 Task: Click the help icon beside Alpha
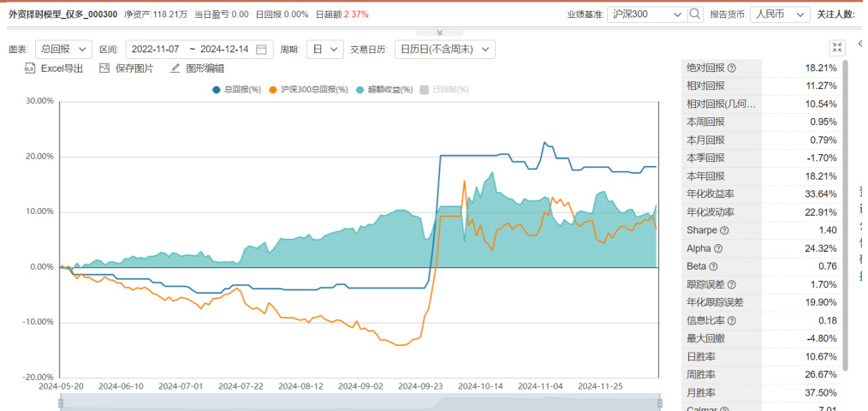(x=718, y=249)
